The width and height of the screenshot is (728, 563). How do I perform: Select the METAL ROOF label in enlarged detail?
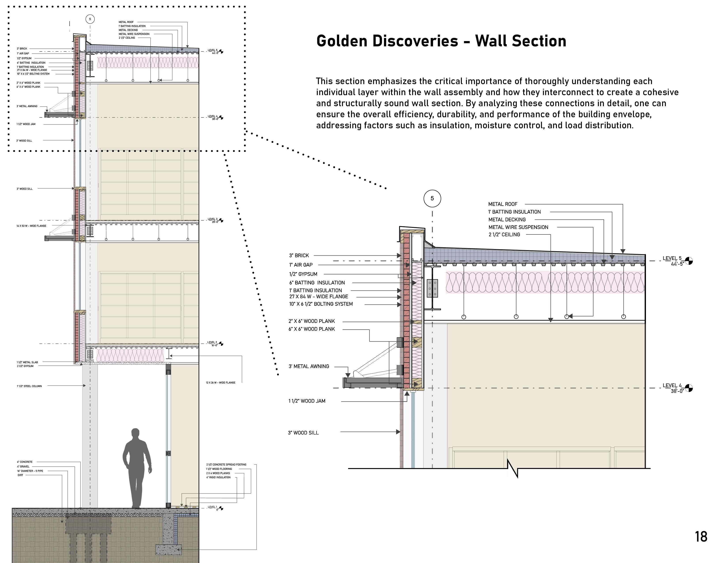[x=503, y=204]
